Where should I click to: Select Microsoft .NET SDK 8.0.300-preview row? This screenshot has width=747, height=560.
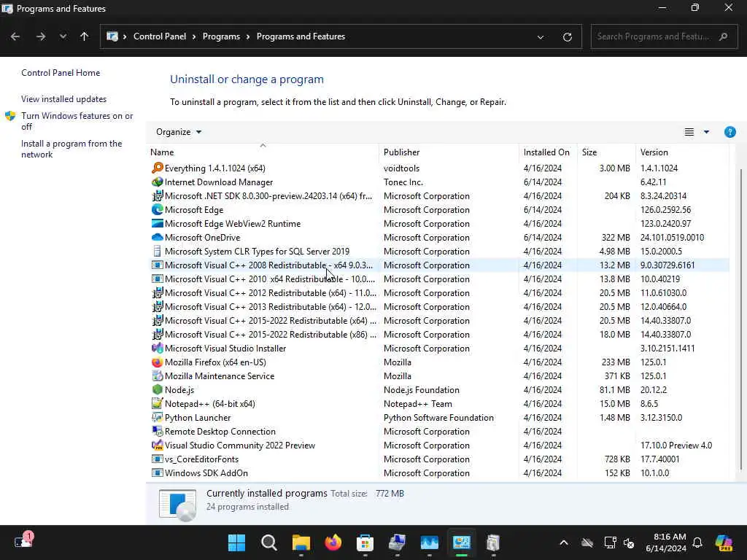(439, 195)
